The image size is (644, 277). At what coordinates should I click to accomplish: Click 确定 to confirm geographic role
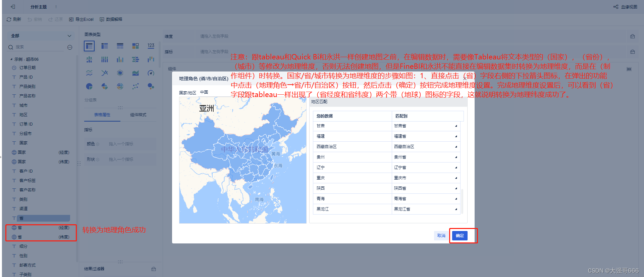coord(460,236)
